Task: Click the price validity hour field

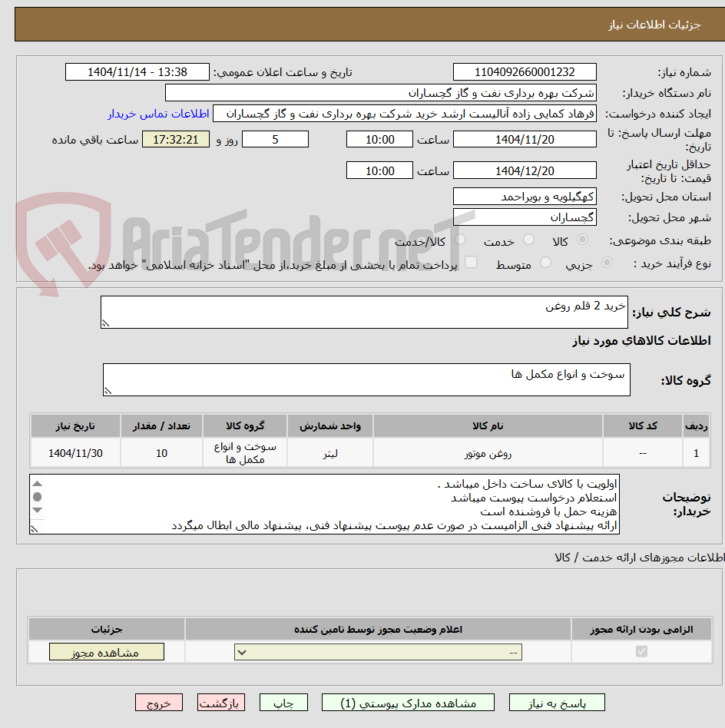Action: [379, 170]
